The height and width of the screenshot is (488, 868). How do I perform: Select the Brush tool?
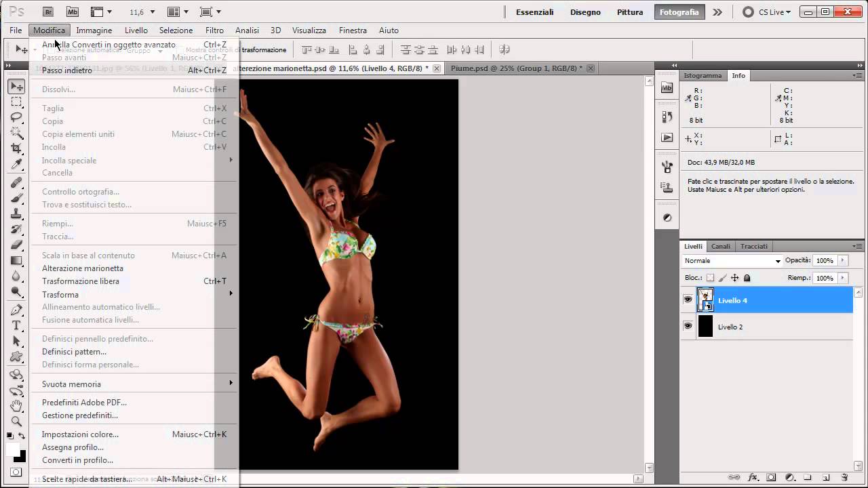click(x=17, y=198)
